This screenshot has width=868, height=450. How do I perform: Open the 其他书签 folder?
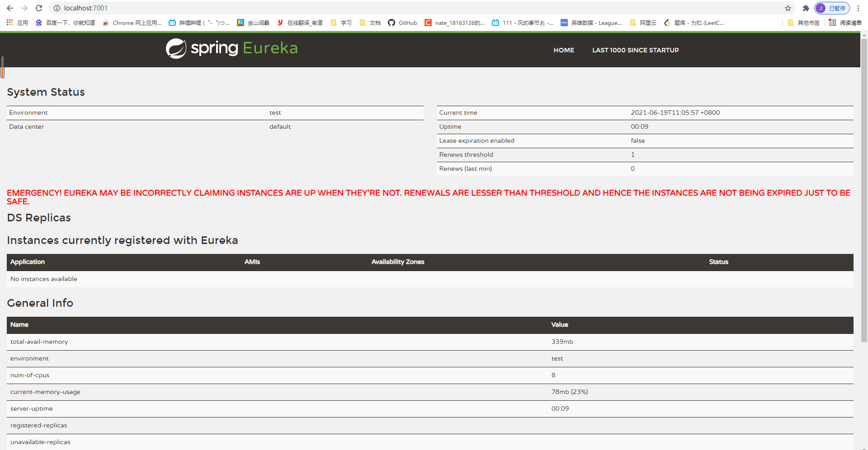tap(803, 23)
